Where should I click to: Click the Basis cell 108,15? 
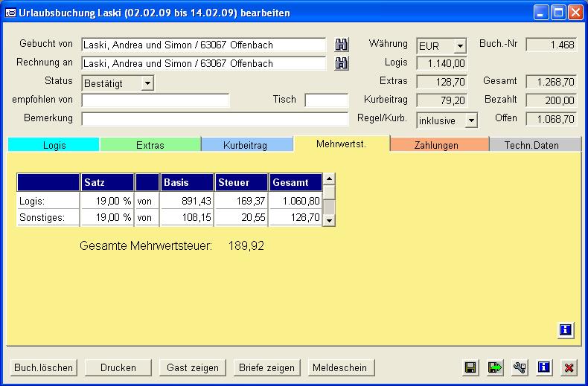click(x=187, y=217)
